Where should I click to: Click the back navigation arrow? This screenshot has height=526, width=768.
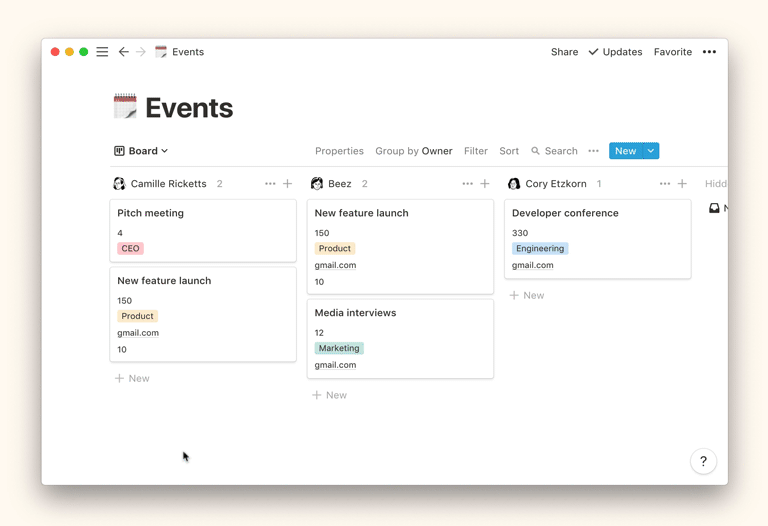click(x=123, y=52)
